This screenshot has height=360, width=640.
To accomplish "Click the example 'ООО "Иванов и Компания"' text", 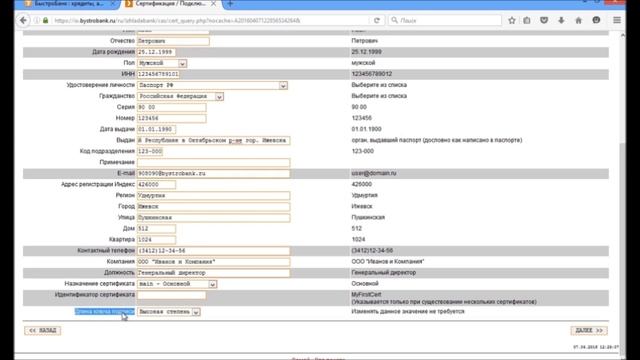I will 388,261.
